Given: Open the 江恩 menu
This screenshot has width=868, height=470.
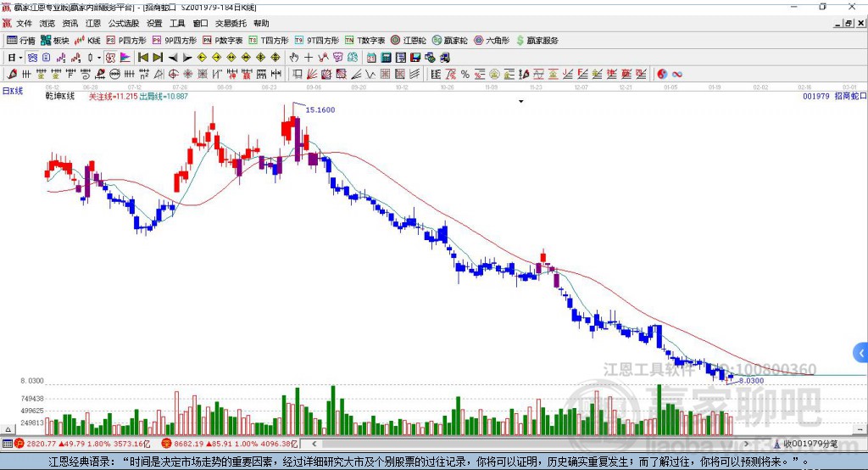Looking at the screenshot, I should (x=93, y=23).
